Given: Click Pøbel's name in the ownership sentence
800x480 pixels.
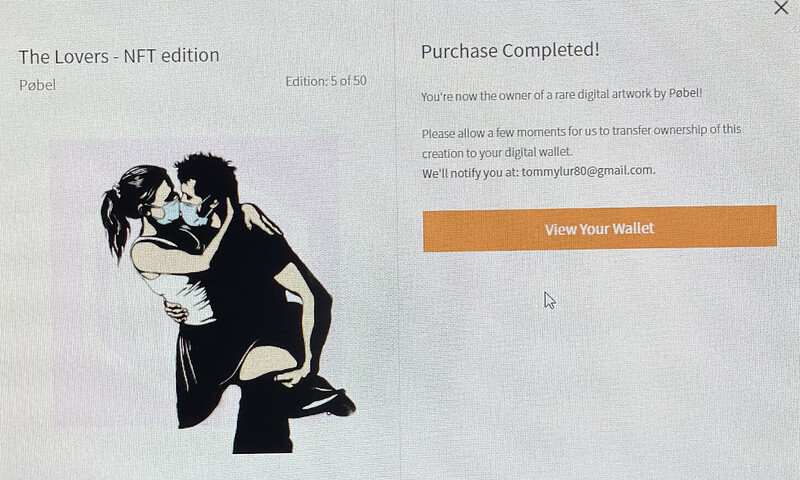Looking at the screenshot, I should coord(684,93).
